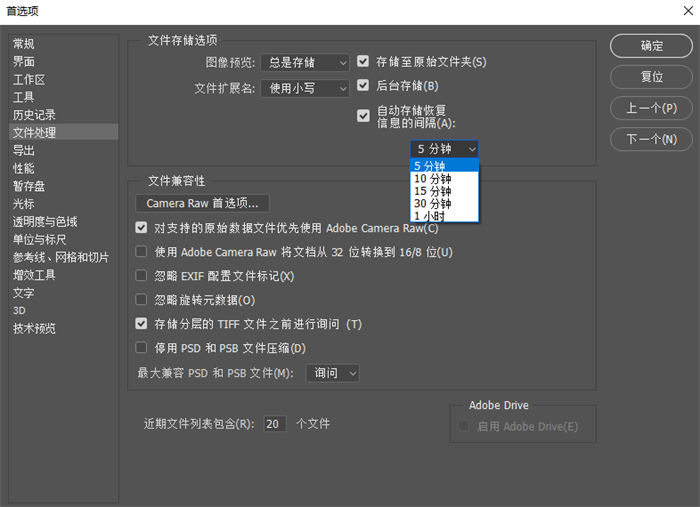Select 1 小时 autosave interval
The image size is (700, 507).
click(431, 215)
